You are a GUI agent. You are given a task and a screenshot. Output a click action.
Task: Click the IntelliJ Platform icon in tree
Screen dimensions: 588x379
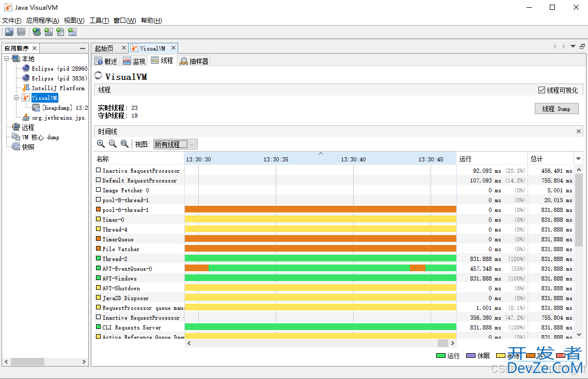point(26,88)
